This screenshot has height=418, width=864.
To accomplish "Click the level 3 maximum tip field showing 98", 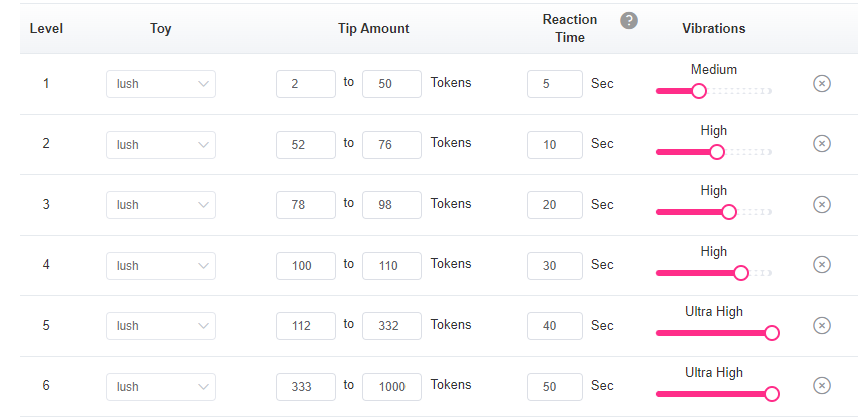I will [x=392, y=205].
